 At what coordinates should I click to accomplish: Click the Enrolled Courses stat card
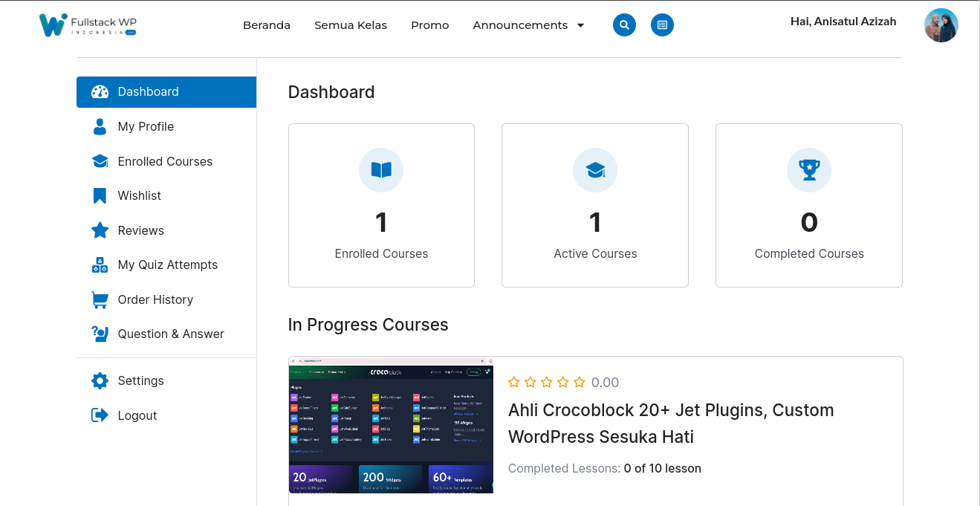pyautogui.click(x=381, y=205)
